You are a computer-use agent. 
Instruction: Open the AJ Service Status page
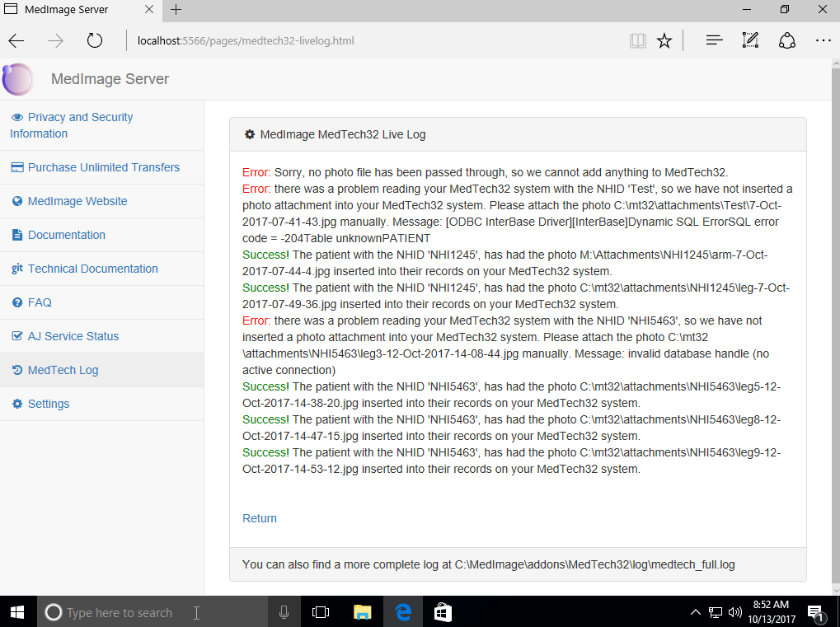(x=73, y=336)
